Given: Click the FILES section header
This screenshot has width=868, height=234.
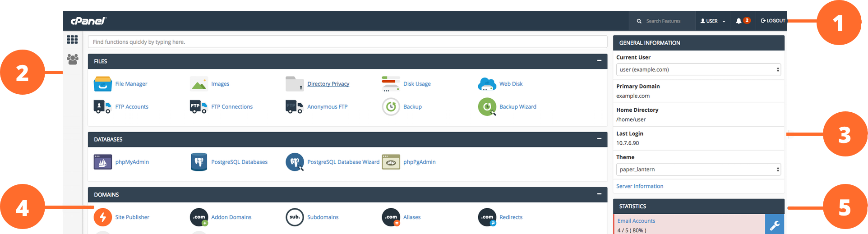Looking at the screenshot, I should point(348,61).
